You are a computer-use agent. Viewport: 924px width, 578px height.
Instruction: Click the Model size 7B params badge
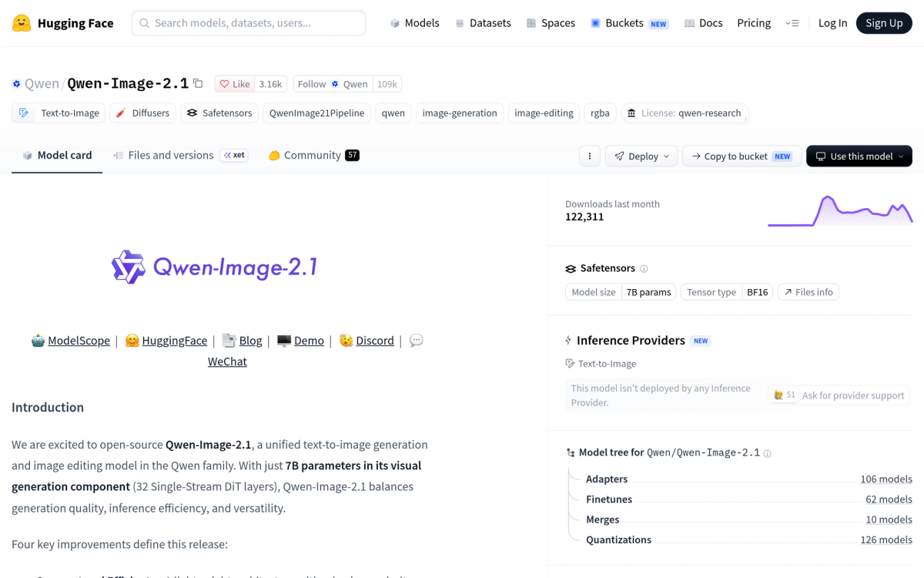(621, 292)
